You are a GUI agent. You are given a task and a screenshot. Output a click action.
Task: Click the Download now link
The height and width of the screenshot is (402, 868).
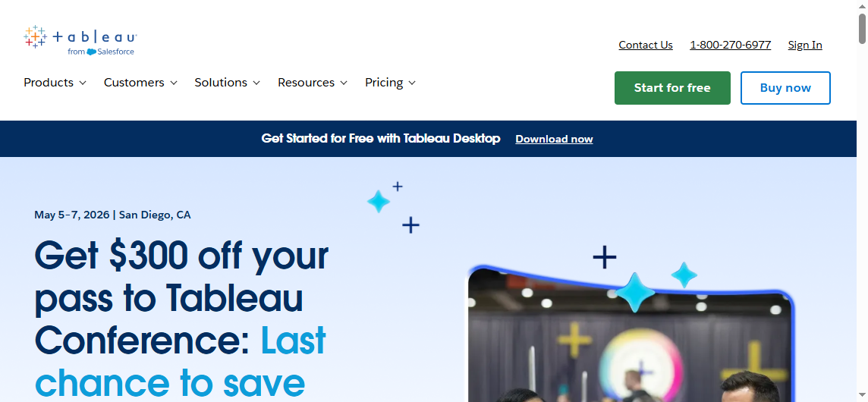pyautogui.click(x=554, y=139)
